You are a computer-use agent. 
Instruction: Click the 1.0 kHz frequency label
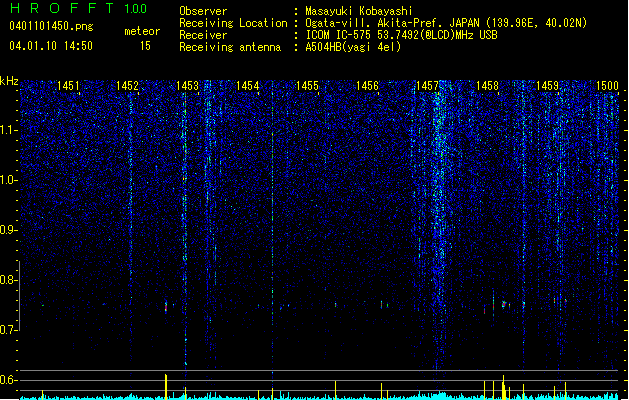[x=9, y=180]
